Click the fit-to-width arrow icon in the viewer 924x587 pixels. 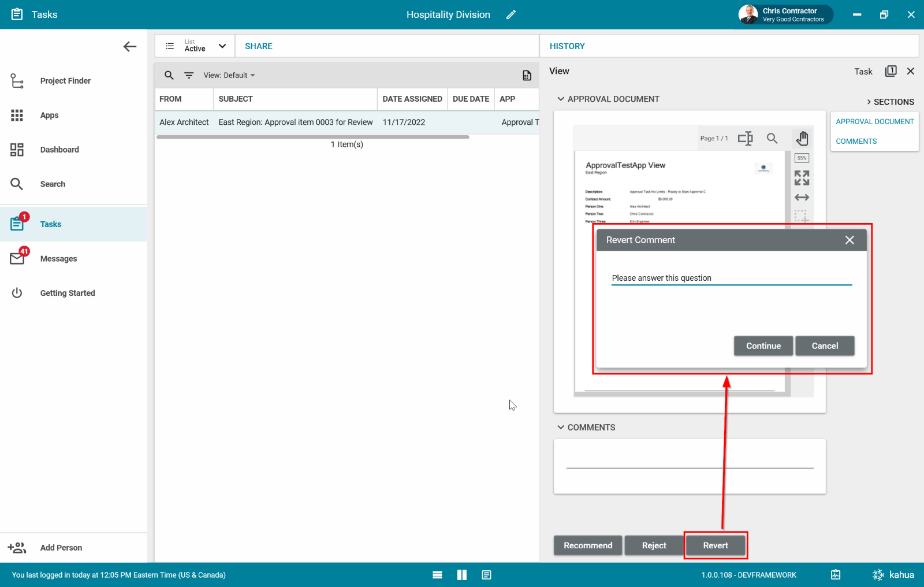802,198
